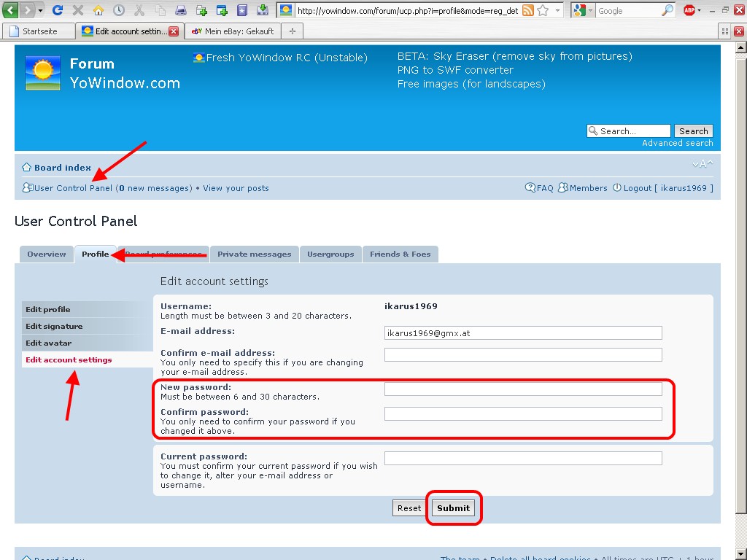The height and width of the screenshot is (560, 747).
Task: Expand the dropdown next to the forward button
Action: (40, 10)
